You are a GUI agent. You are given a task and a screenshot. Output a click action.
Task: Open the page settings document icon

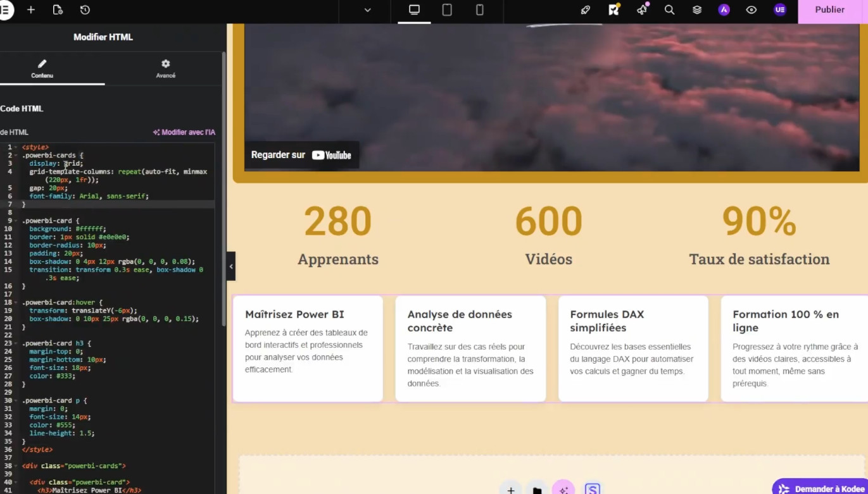[x=58, y=10]
